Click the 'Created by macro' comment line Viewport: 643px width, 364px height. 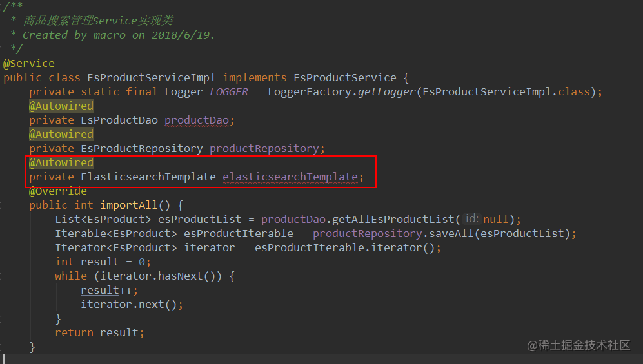(119, 35)
